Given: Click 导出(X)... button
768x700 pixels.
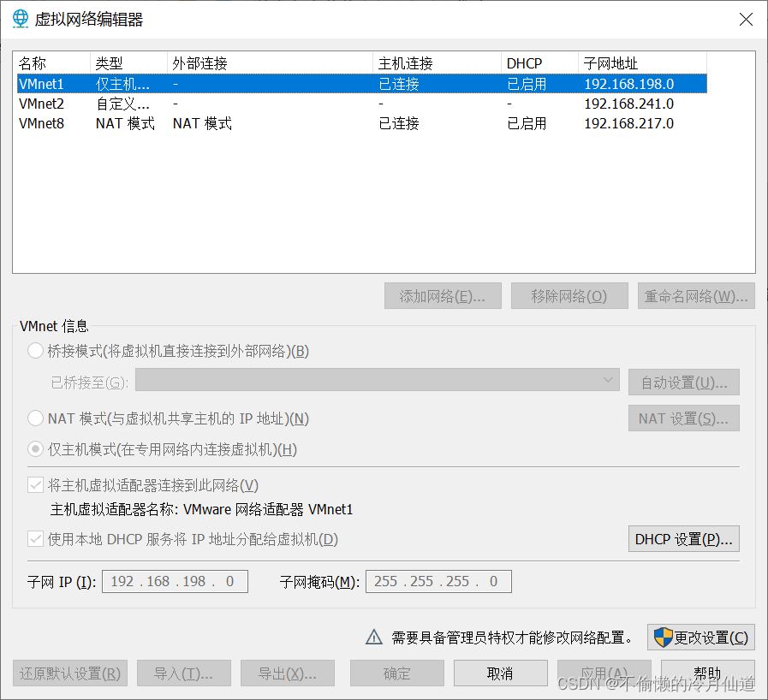Looking at the screenshot, I should pos(288,673).
